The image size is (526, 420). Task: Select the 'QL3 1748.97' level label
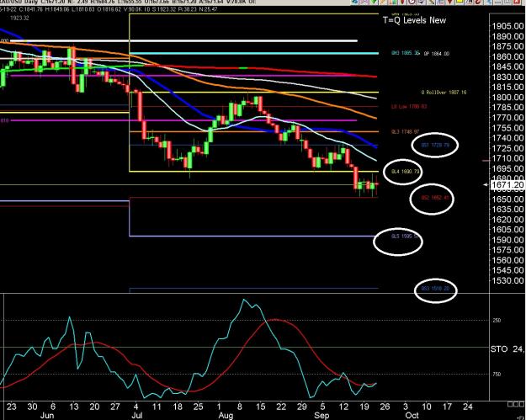406,132
